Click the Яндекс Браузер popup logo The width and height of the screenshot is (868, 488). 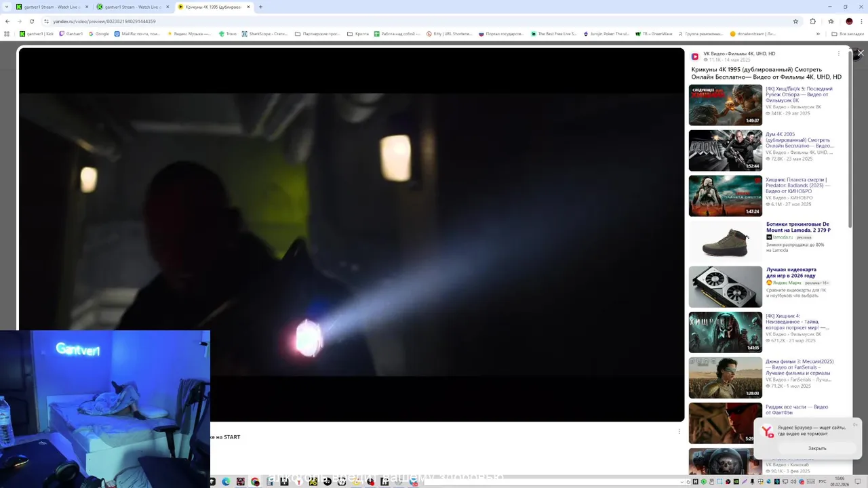click(768, 432)
